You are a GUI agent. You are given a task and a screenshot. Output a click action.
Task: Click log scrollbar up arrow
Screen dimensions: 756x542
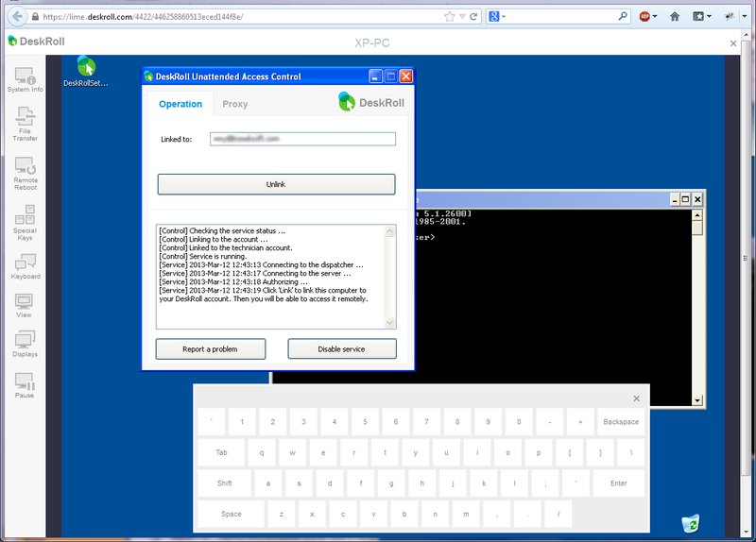click(390, 231)
